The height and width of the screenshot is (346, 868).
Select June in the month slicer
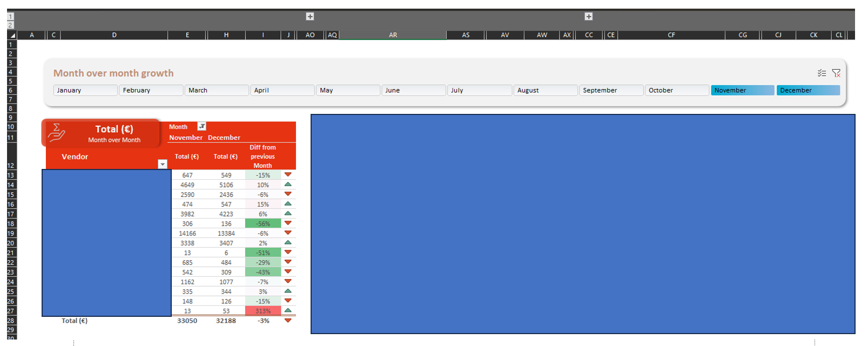point(414,90)
